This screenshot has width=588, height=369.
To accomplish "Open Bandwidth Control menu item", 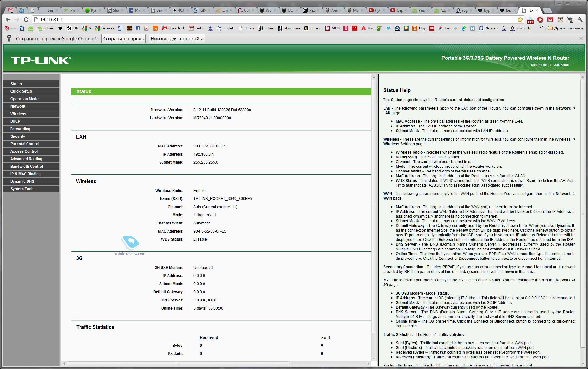I will click(x=31, y=167).
